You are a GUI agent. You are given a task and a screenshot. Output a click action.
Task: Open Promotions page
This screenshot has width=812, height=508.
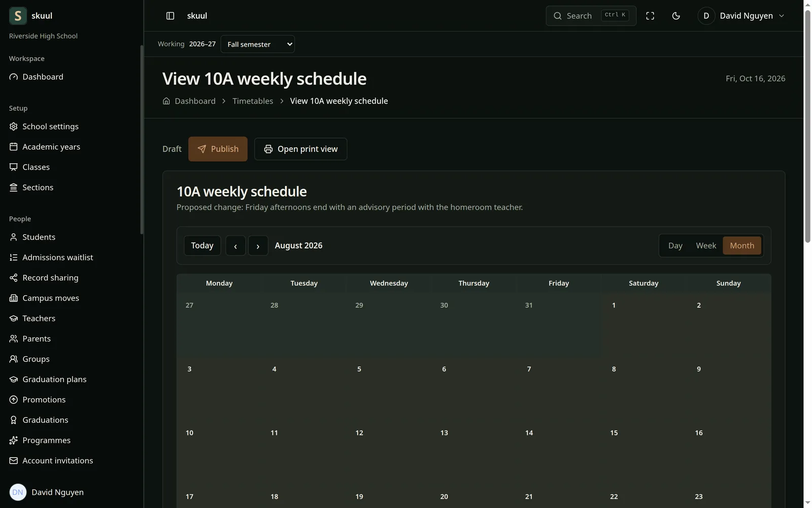pyautogui.click(x=71, y=400)
